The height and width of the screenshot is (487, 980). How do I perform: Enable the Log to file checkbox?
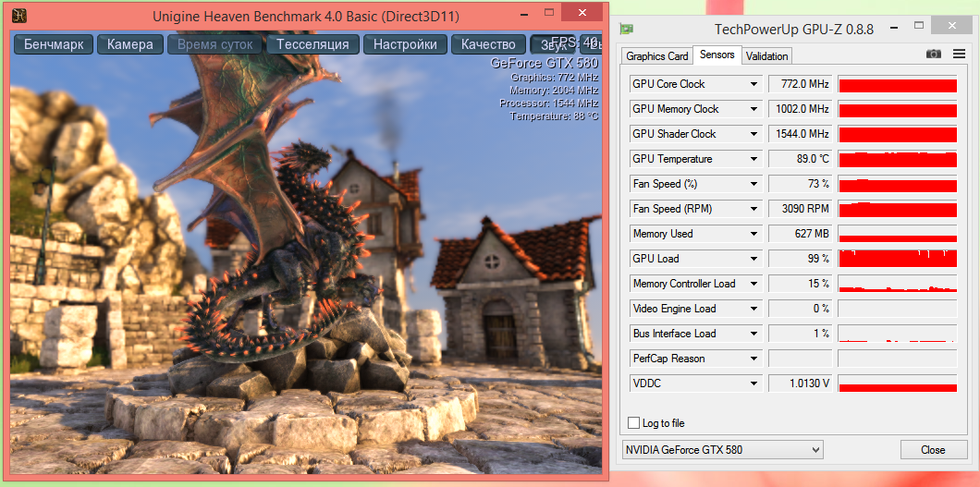pyautogui.click(x=633, y=422)
